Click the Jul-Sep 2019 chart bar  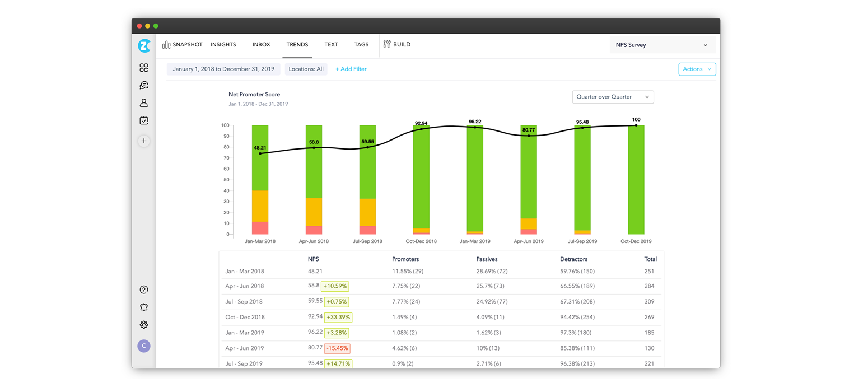point(582,180)
